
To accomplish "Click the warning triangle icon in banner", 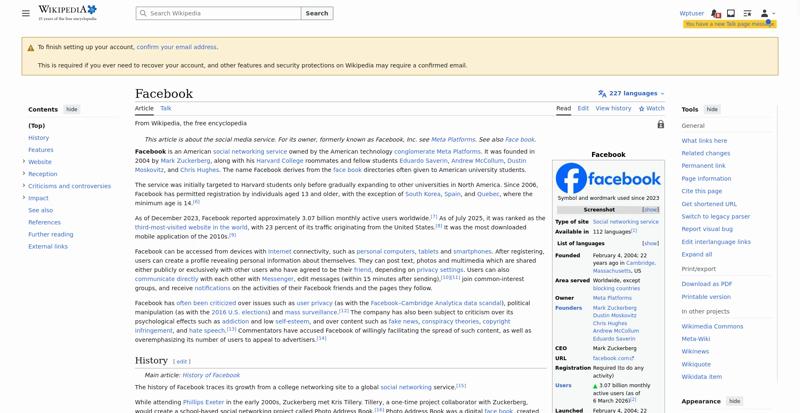I will tap(31, 47).
